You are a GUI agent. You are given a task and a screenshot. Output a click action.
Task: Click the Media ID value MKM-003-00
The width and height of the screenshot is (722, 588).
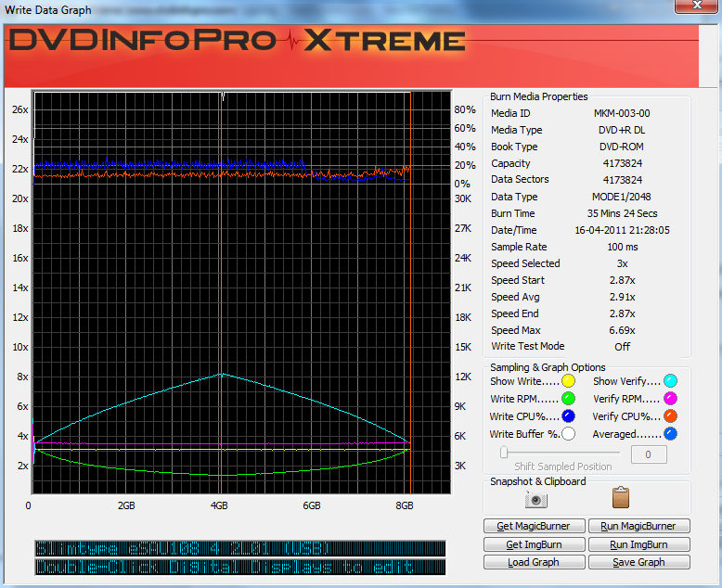[622, 113]
